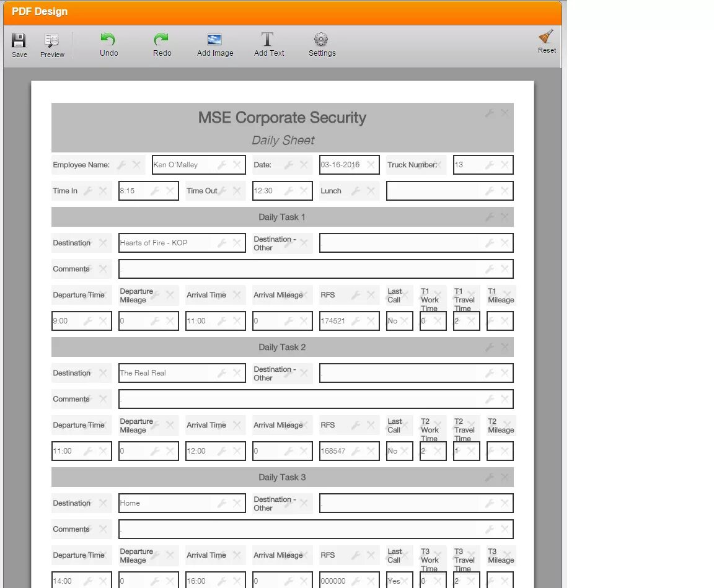The image size is (714, 588).
Task: Remove the Daily Task 1 header
Action: [505, 217]
